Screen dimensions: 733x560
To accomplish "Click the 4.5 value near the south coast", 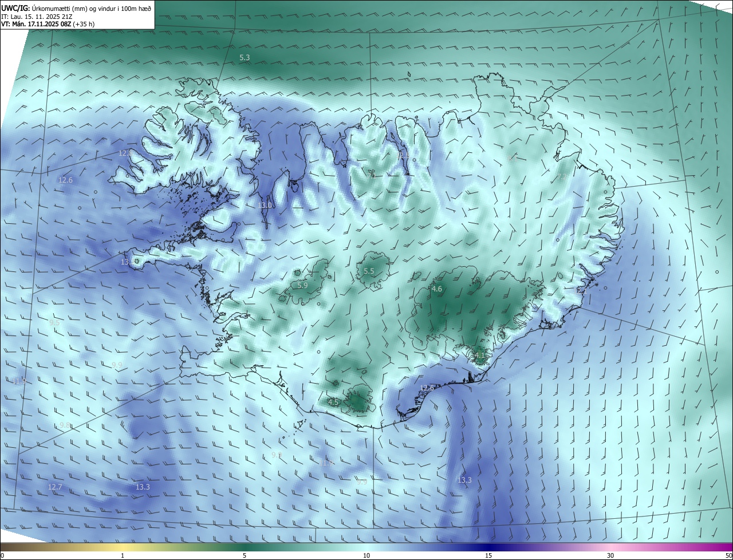I will click(x=333, y=403).
